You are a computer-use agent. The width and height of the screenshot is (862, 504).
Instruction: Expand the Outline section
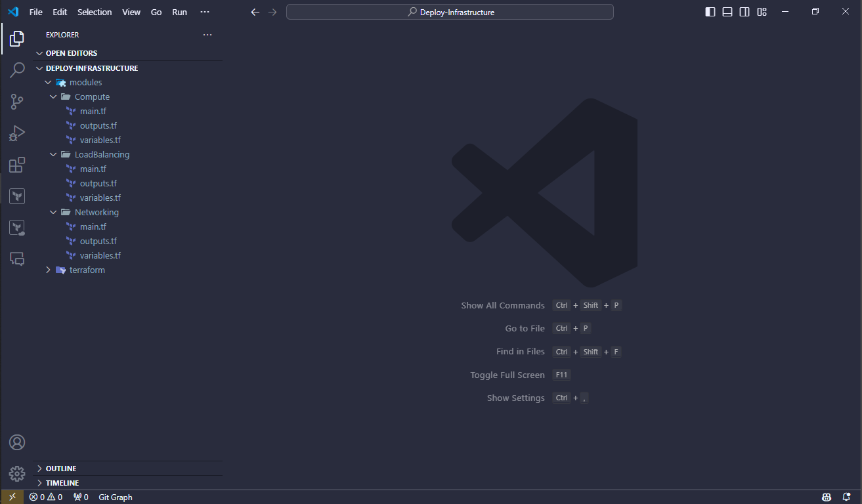128,469
